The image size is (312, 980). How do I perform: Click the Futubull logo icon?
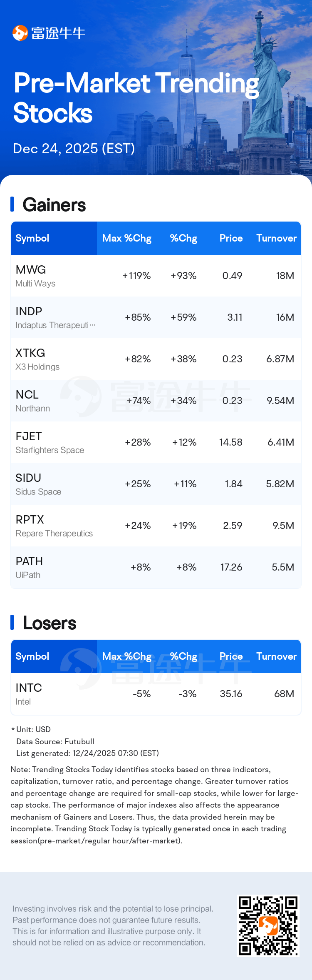20,33
